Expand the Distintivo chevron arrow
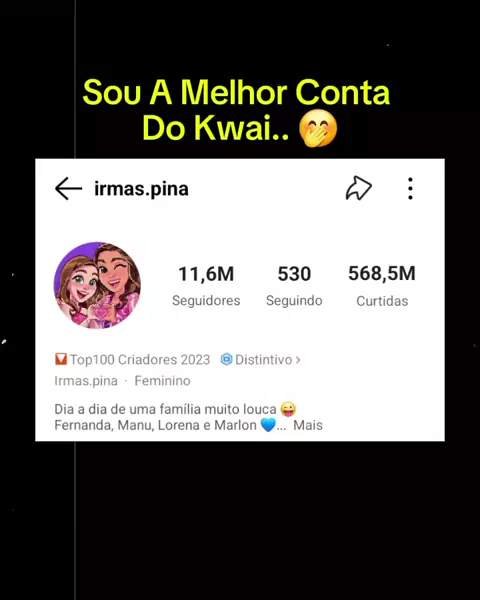This screenshot has width=480, height=600. point(298,360)
